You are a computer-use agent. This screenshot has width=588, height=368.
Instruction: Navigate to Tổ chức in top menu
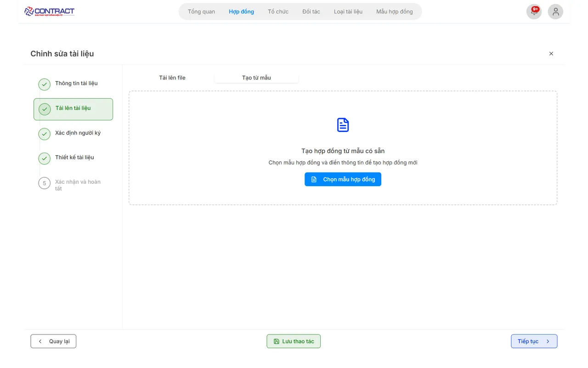pyautogui.click(x=278, y=11)
